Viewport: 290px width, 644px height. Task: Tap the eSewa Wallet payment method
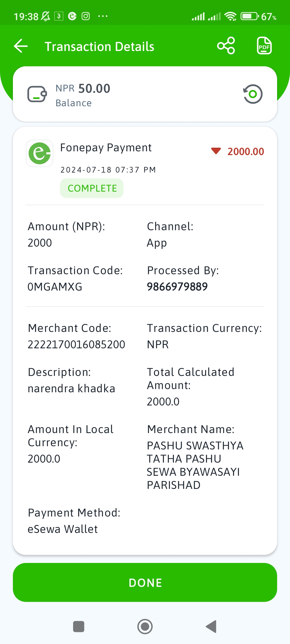coord(63,529)
